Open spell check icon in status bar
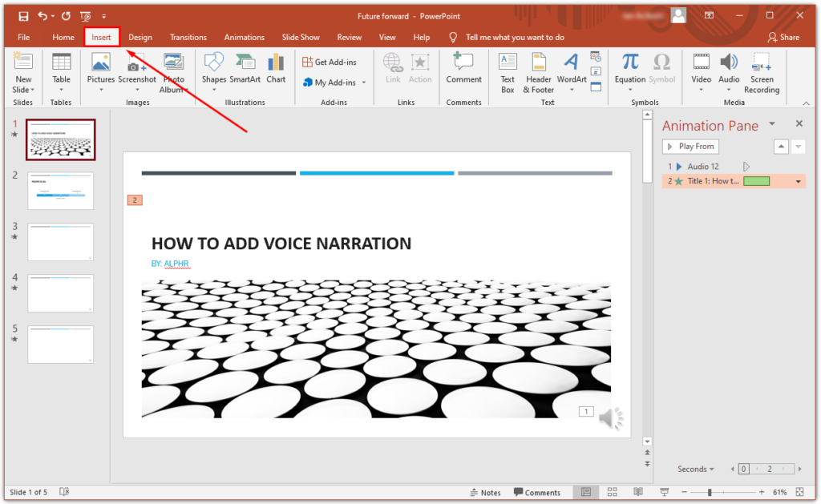Screen dimensions: 821x504 point(64,492)
